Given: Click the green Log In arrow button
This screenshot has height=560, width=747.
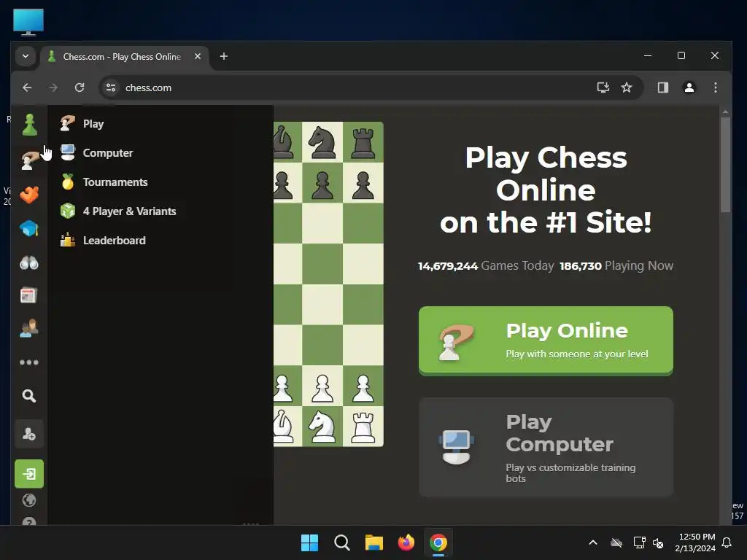Looking at the screenshot, I should 29,474.
